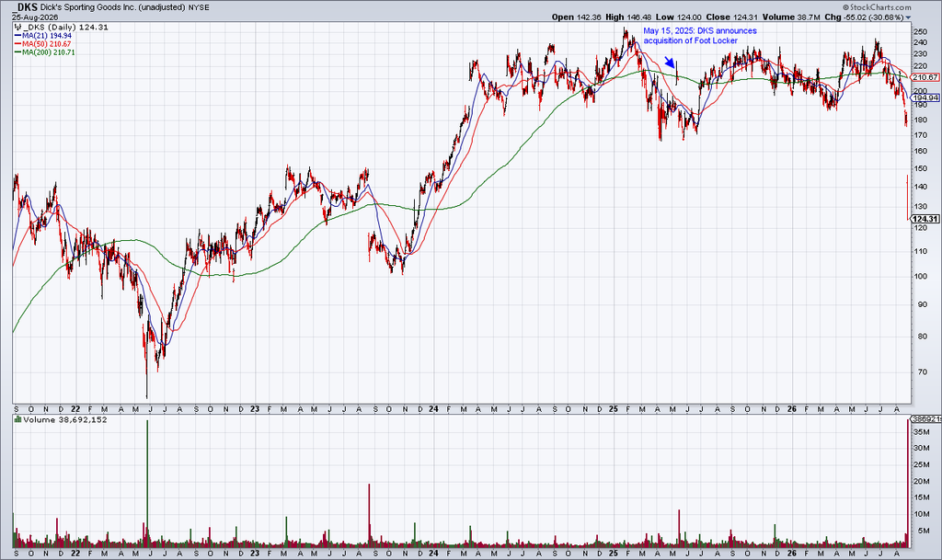Click the red 210.67 price tag on axis

tap(925, 77)
